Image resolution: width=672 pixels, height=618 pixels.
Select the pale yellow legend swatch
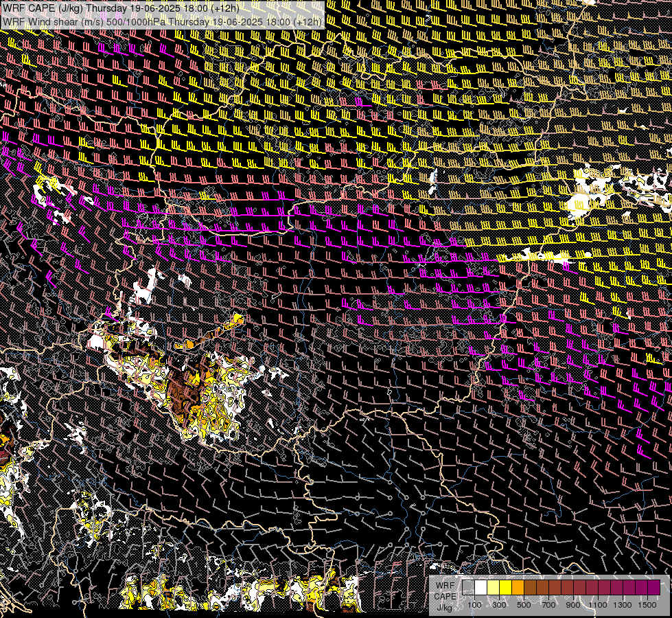tap(494, 587)
